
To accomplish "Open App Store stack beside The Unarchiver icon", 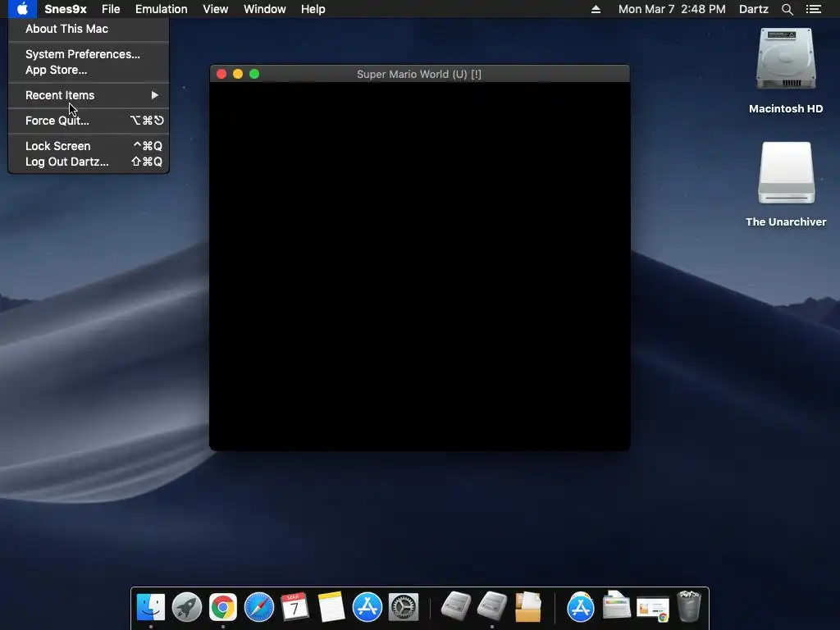I will click(581, 607).
